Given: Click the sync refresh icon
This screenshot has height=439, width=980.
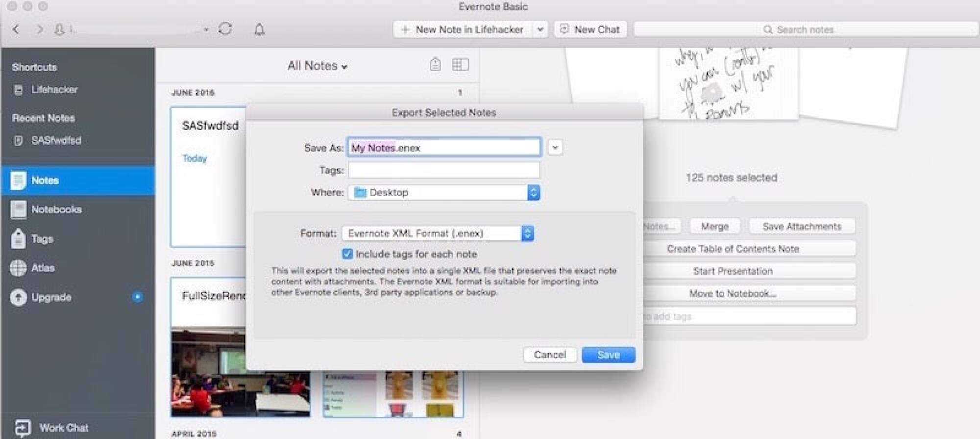Looking at the screenshot, I should pyautogui.click(x=225, y=29).
